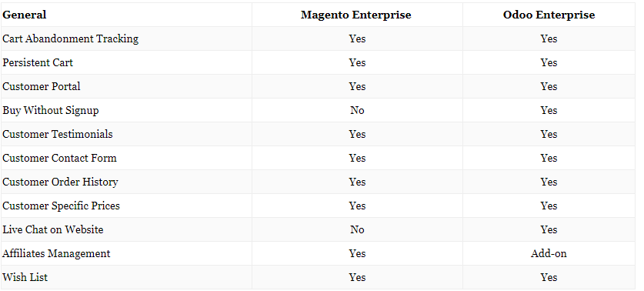The width and height of the screenshot is (644, 291).
Task: Click the Customer Specific Prices label
Action: point(62,206)
